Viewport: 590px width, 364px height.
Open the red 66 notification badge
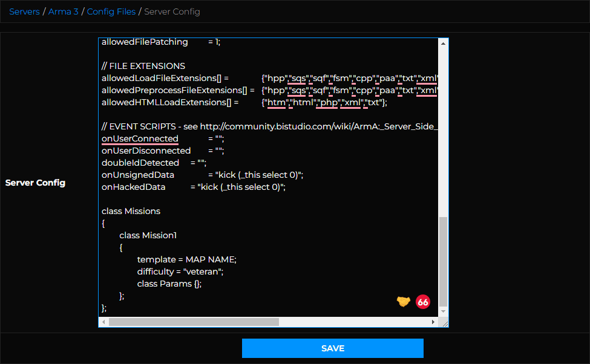pyautogui.click(x=423, y=302)
